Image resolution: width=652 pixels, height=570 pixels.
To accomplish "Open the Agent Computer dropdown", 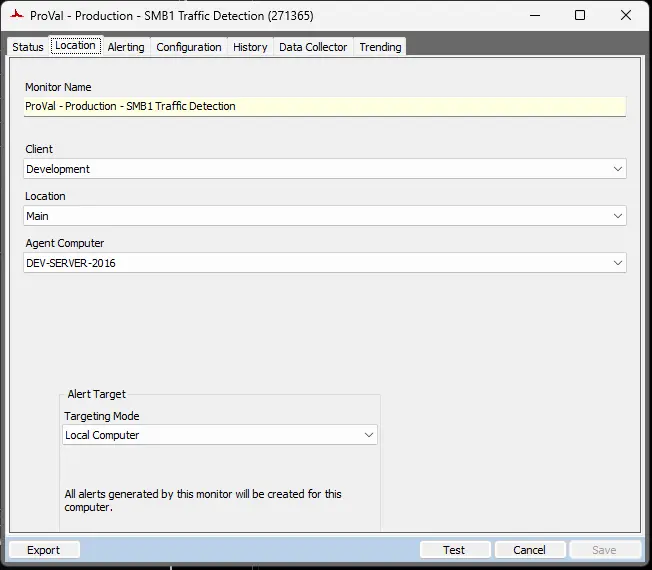I will pyautogui.click(x=325, y=263).
